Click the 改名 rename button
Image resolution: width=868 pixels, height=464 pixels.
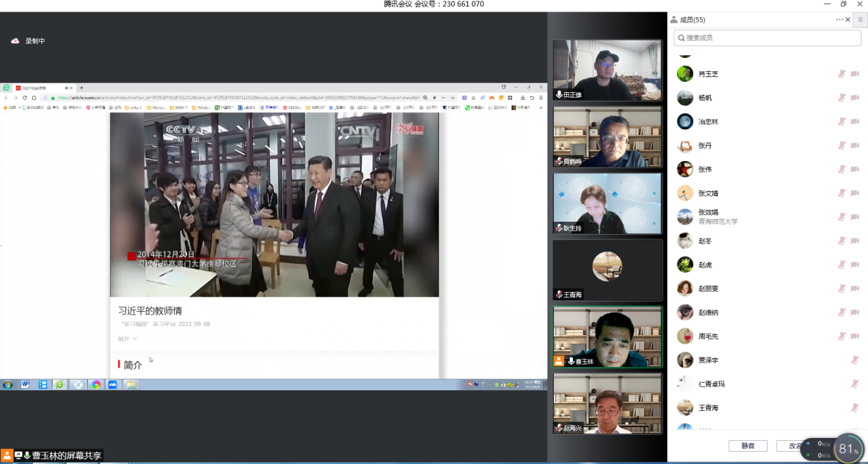click(x=792, y=446)
